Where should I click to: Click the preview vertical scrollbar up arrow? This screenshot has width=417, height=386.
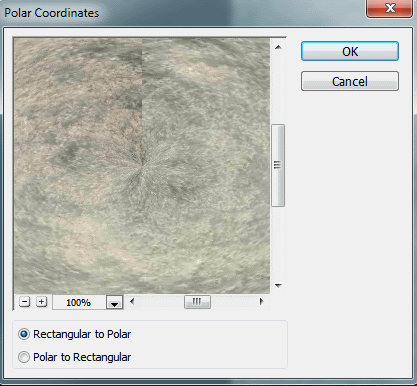click(x=278, y=47)
